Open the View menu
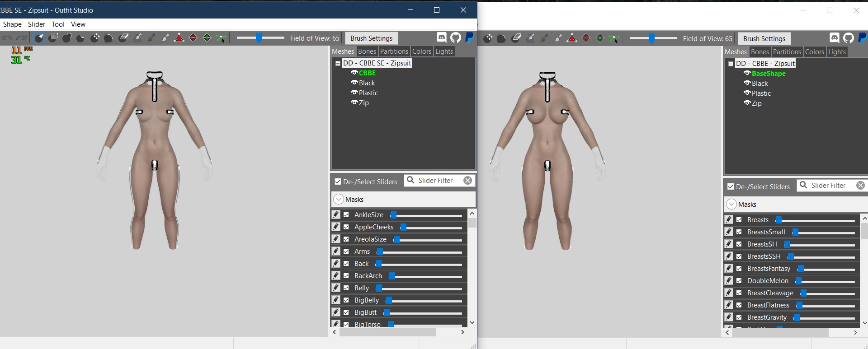This screenshot has width=868, height=349. (78, 24)
